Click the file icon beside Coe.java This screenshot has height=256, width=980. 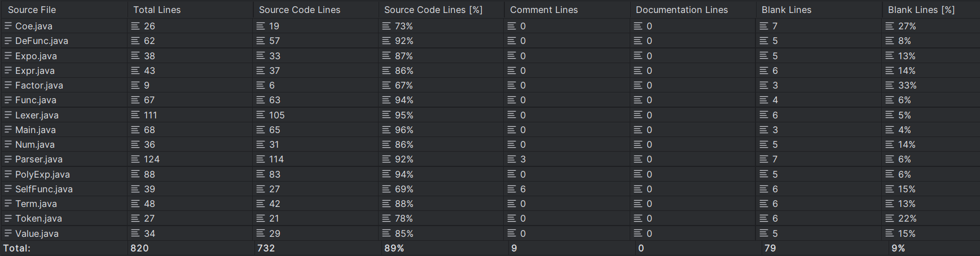click(8, 26)
